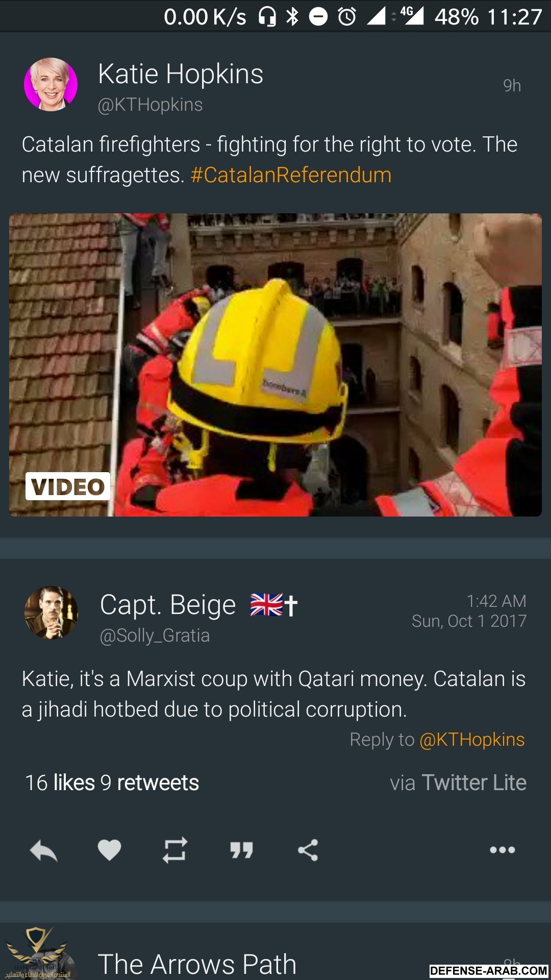Image resolution: width=551 pixels, height=980 pixels.
Task: Like the tweet with heart icon
Action: pyautogui.click(x=109, y=850)
